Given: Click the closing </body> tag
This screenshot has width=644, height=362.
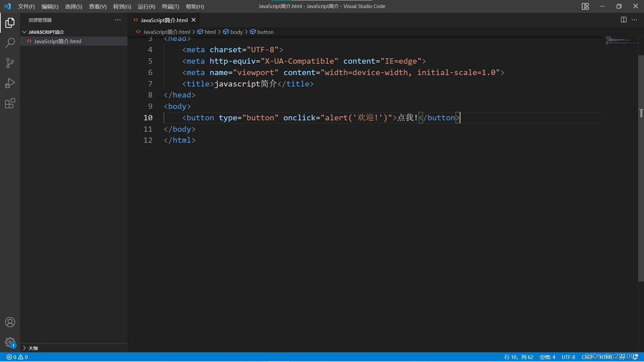Looking at the screenshot, I should click(x=179, y=129).
